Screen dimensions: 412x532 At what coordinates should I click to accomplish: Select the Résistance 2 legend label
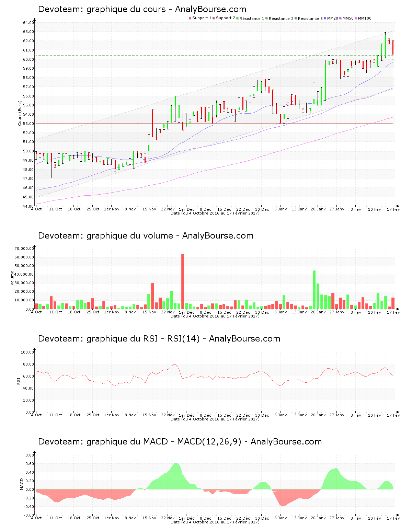point(281,19)
